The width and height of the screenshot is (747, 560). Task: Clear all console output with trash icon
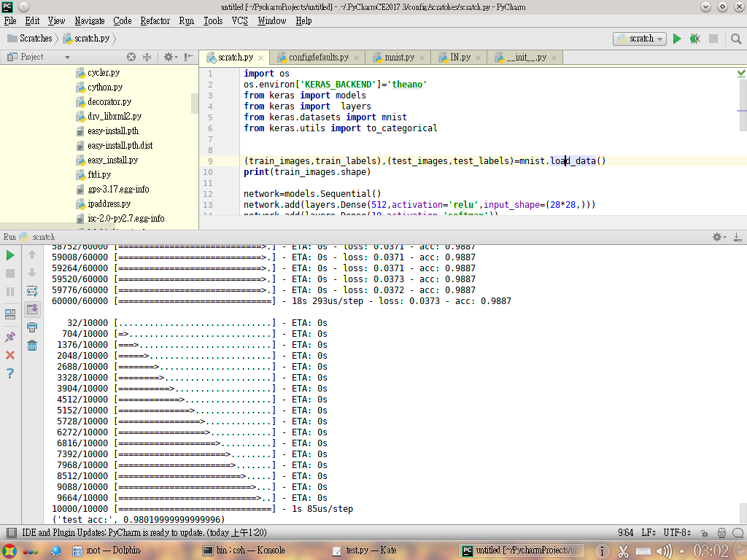[x=32, y=346]
